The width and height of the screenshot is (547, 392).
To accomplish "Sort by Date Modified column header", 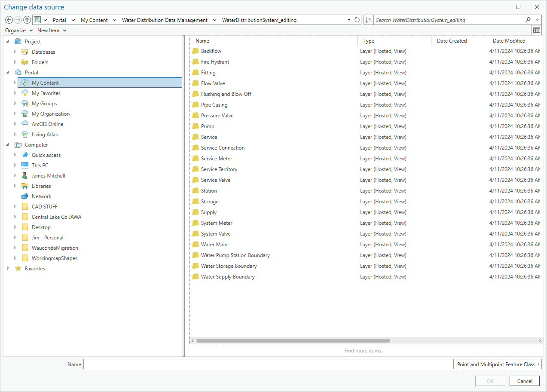I will [x=515, y=41].
